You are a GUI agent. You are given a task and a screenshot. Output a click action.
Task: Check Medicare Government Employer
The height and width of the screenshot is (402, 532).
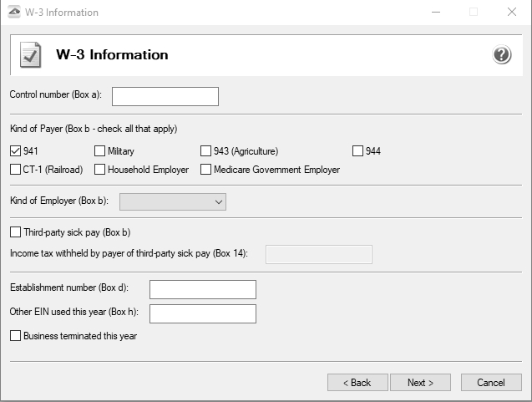[x=205, y=169]
